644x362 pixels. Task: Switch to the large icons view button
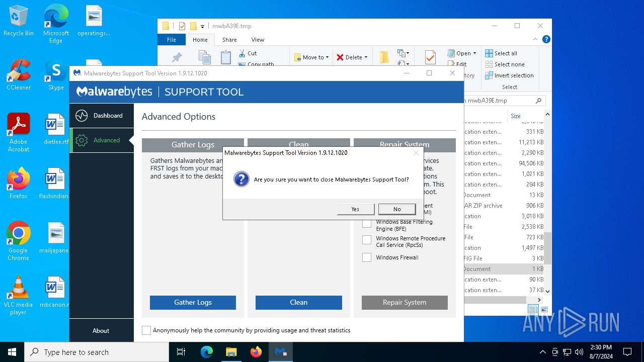(x=544, y=310)
